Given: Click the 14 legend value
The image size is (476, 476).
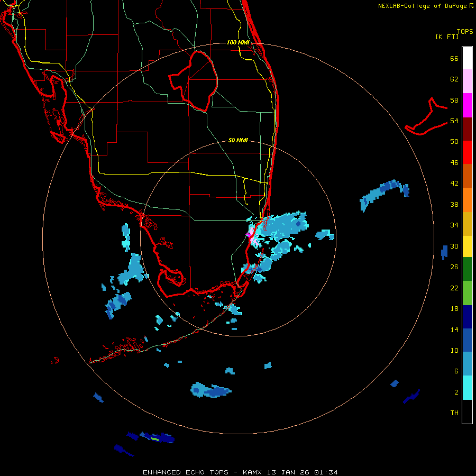Looking at the screenshot, I should coord(454,329).
